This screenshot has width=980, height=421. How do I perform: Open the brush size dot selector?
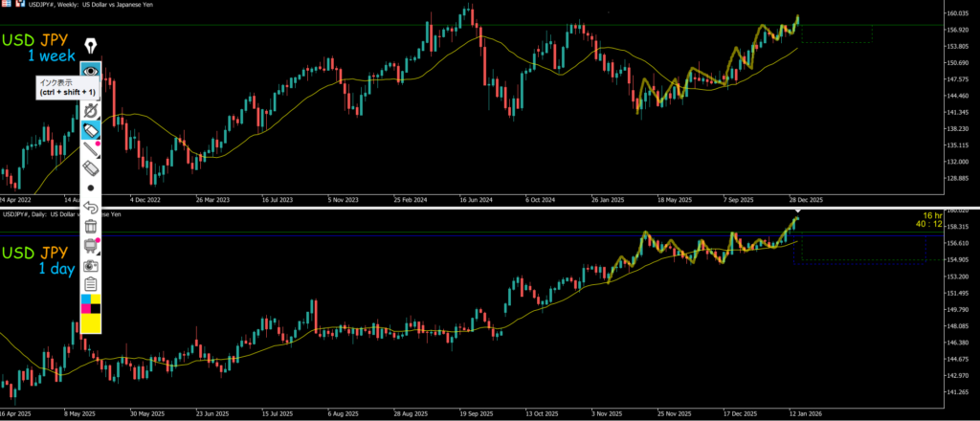coord(91,188)
